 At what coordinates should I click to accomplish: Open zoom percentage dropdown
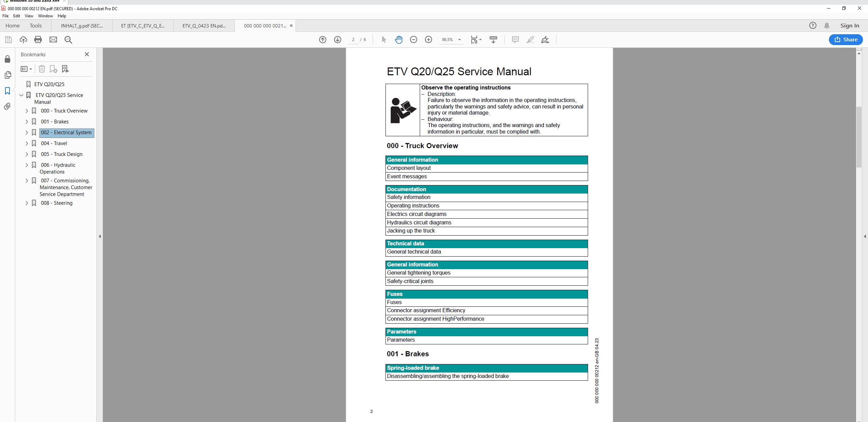click(x=459, y=40)
